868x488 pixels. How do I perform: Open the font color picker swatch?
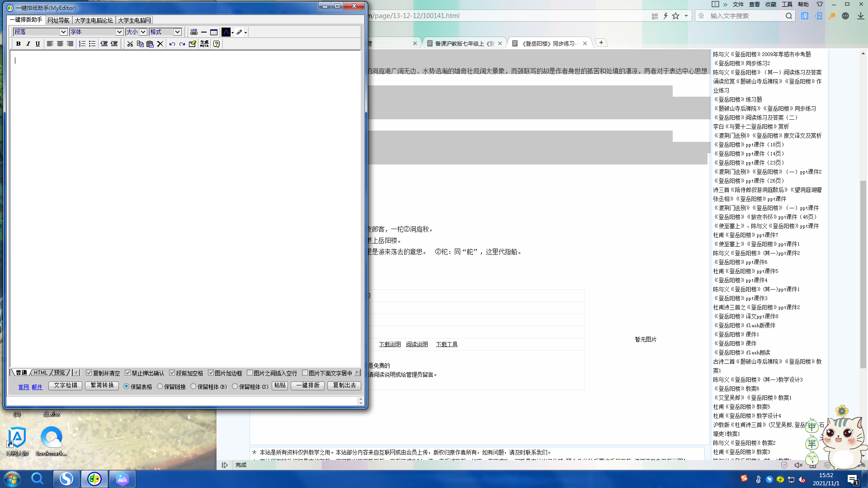[x=226, y=32]
